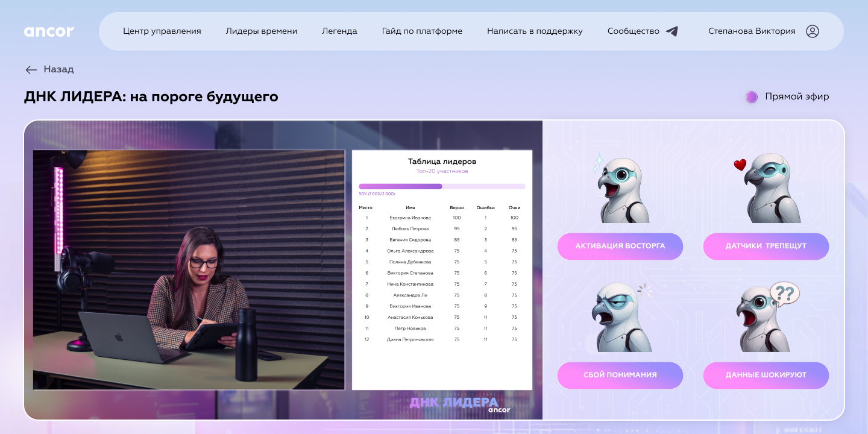
Task: Select the annoyed falcon sticker image
Action: tap(620, 316)
